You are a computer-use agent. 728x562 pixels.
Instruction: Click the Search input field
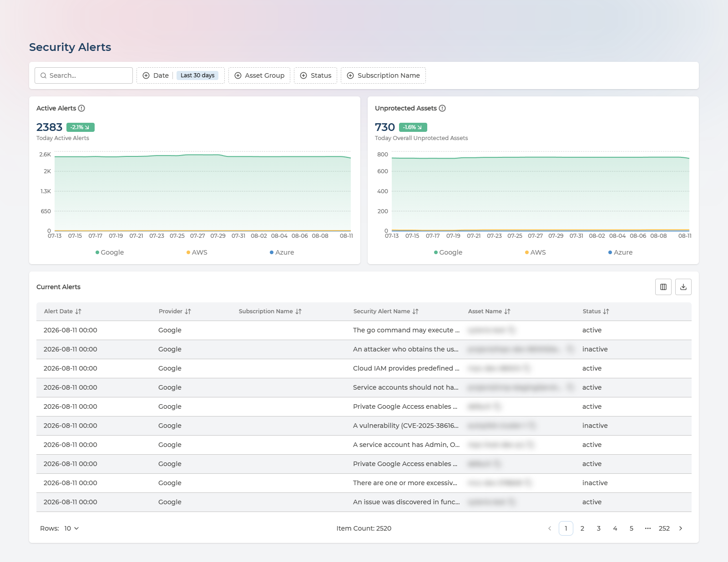click(x=84, y=75)
